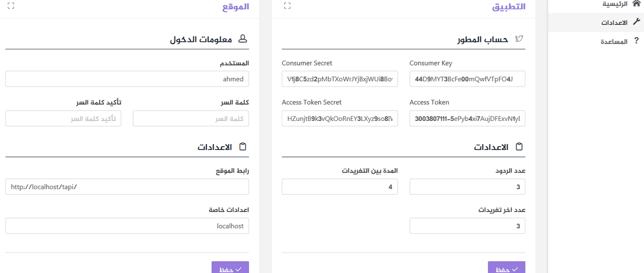The image size is (644, 273).
Task: Save the الموقع settings with حفظ button
Action: tap(230, 268)
